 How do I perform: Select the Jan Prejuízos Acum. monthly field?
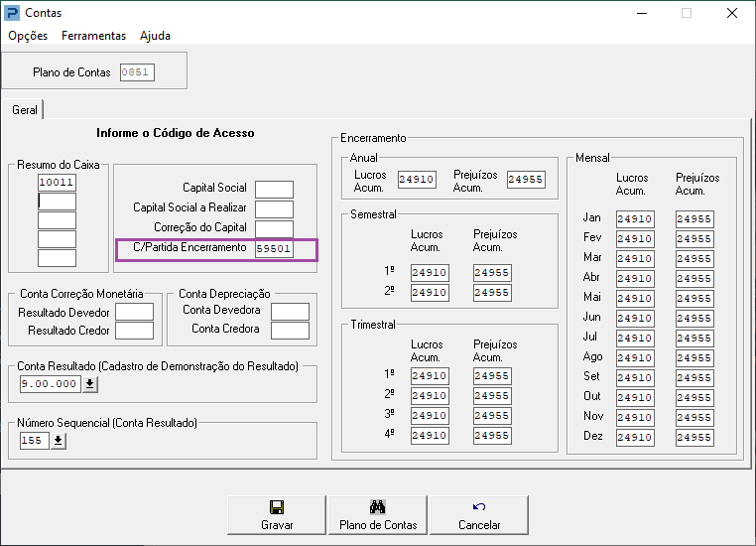click(x=693, y=219)
